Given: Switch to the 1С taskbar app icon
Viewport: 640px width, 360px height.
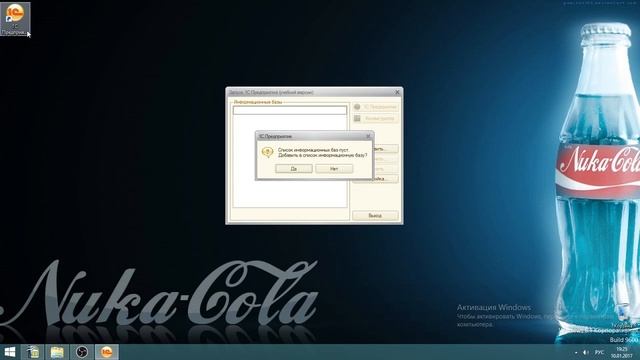Looking at the screenshot, I should click(x=107, y=352).
